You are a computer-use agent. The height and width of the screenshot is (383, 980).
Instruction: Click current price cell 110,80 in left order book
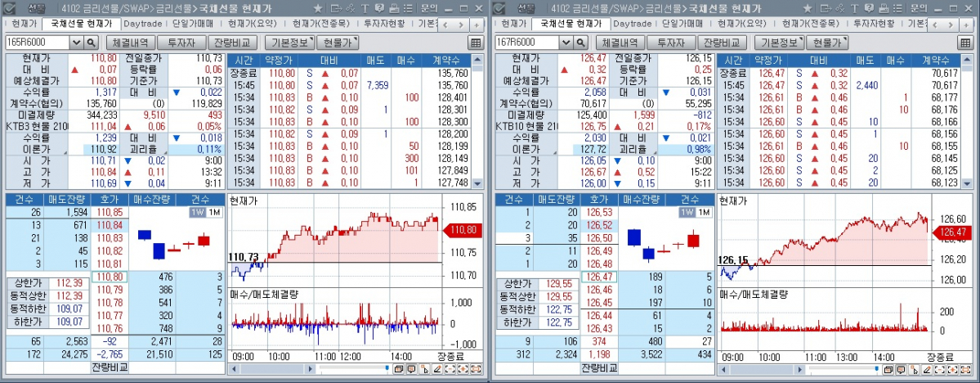[x=110, y=277]
